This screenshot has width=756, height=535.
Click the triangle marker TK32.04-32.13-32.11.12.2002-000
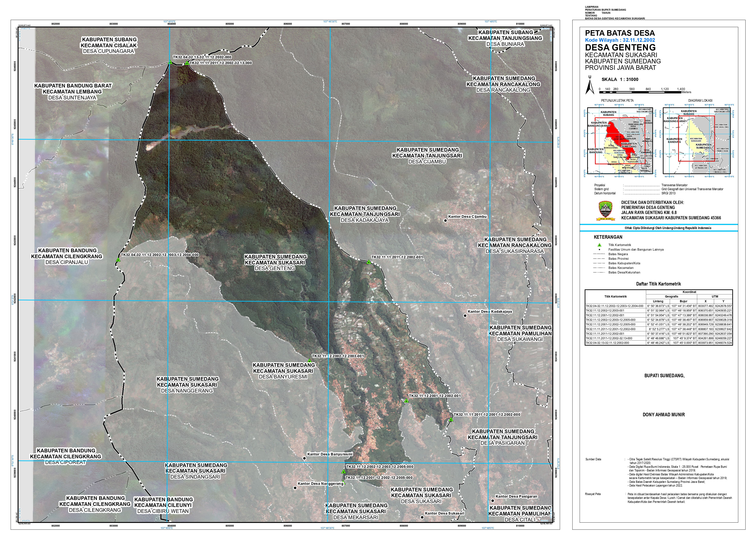(x=170, y=62)
